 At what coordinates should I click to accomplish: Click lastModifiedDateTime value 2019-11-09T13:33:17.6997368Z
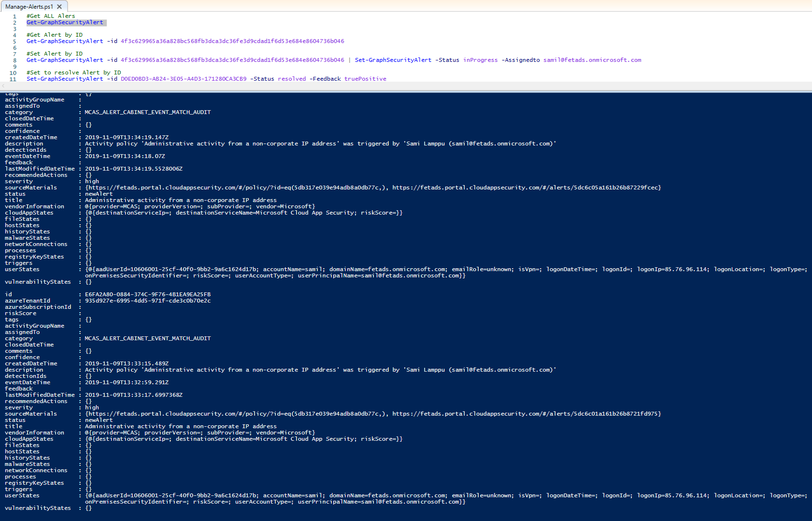coord(134,395)
